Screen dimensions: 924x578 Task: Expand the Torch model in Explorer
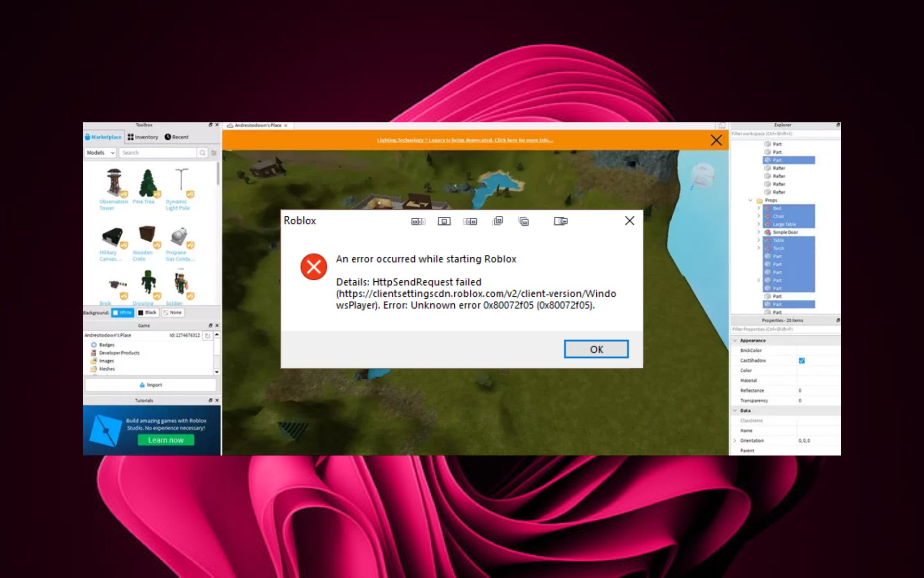(759, 248)
